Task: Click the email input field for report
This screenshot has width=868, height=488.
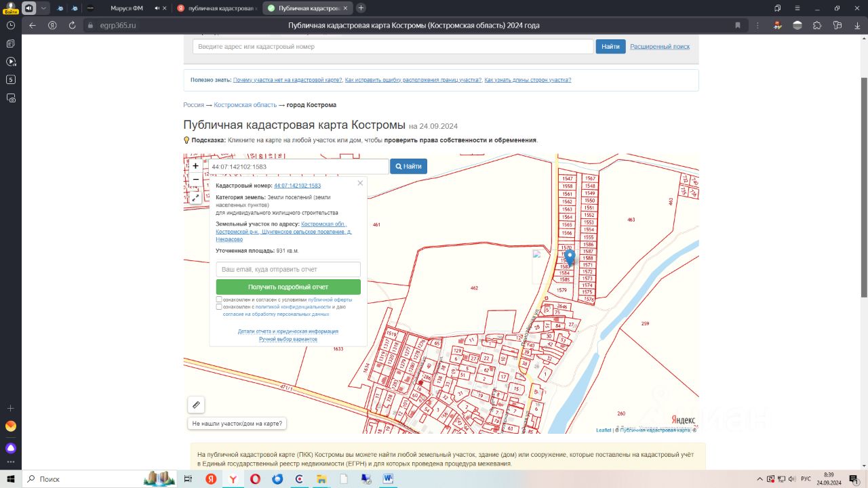Action: [x=288, y=269]
